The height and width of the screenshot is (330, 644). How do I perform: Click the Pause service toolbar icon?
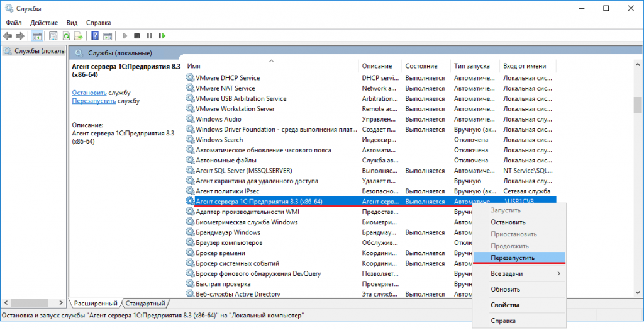coord(150,36)
